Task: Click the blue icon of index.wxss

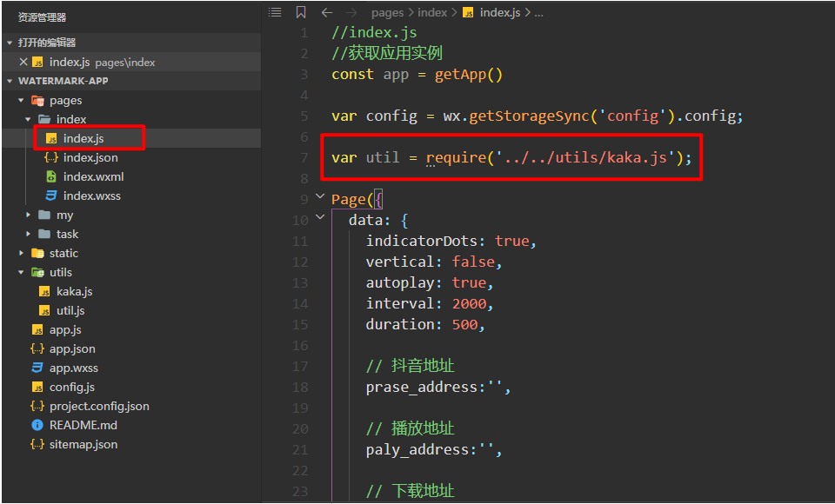Action: point(51,196)
